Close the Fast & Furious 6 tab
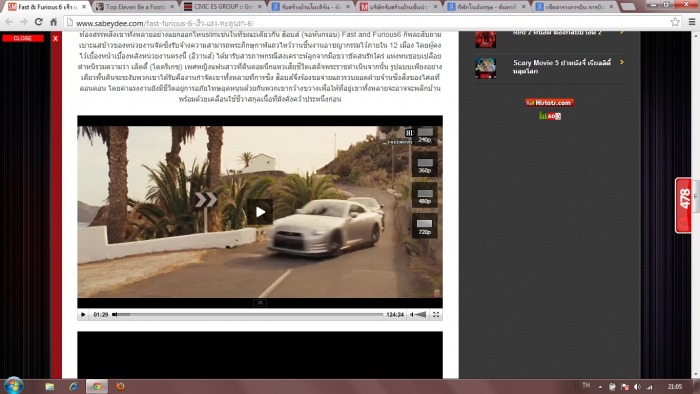The width and height of the screenshot is (700, 394). [83, 7]
